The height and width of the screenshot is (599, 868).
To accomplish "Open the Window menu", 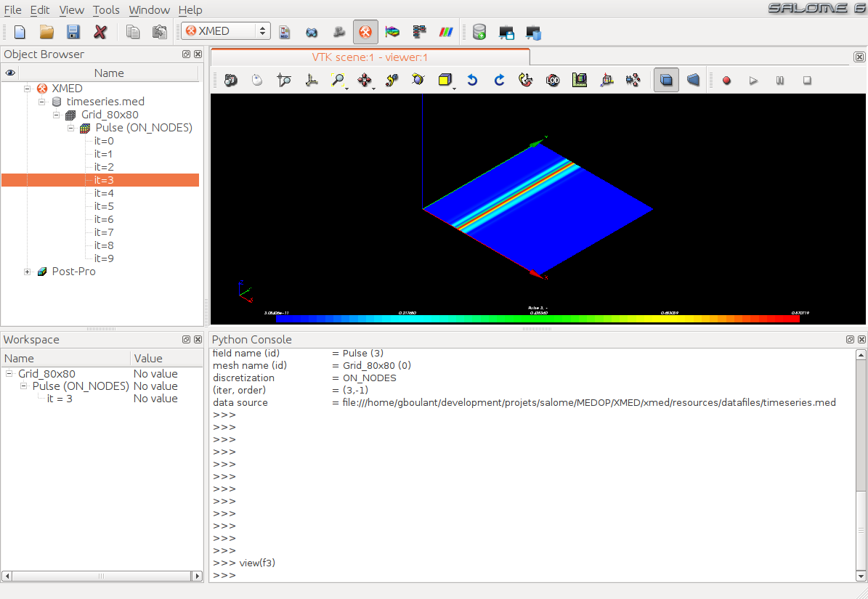I will [150, 10].
